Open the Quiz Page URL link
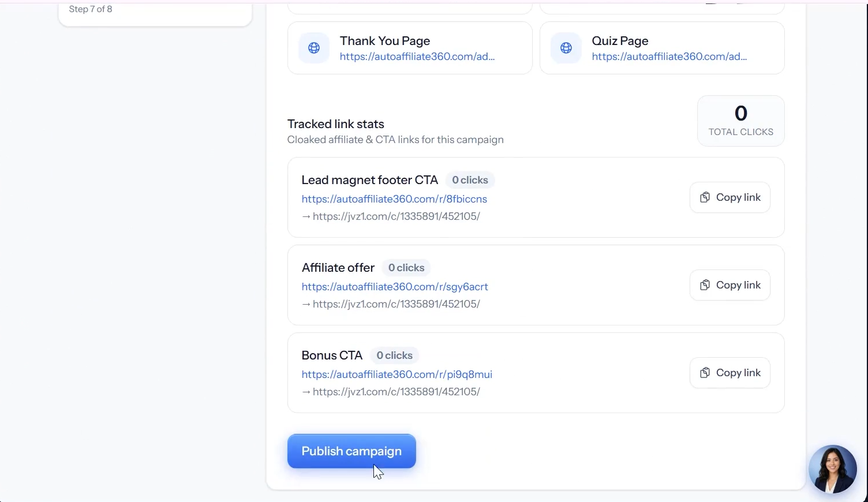 [x=669, y=57]
